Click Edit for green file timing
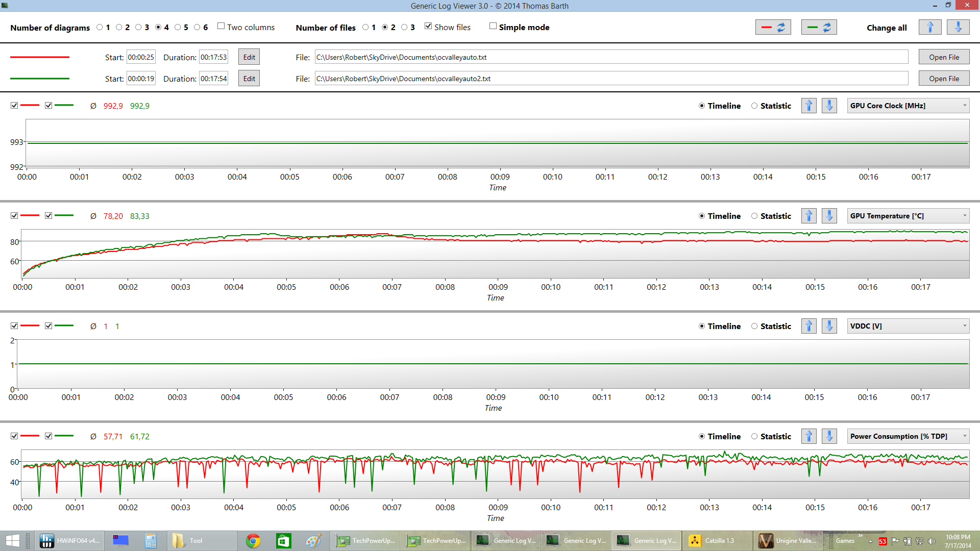This screenshot has width=980, height=551. (x=249, y=79)
